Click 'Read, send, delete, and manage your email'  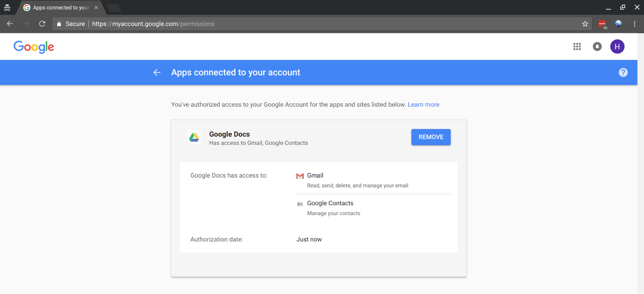pos(358,186)
